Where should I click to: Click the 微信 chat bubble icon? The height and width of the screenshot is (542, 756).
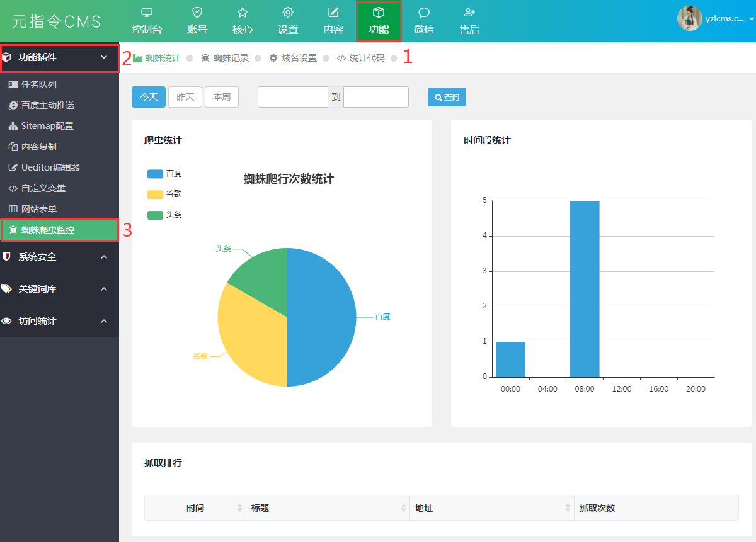tap(424, 13)
